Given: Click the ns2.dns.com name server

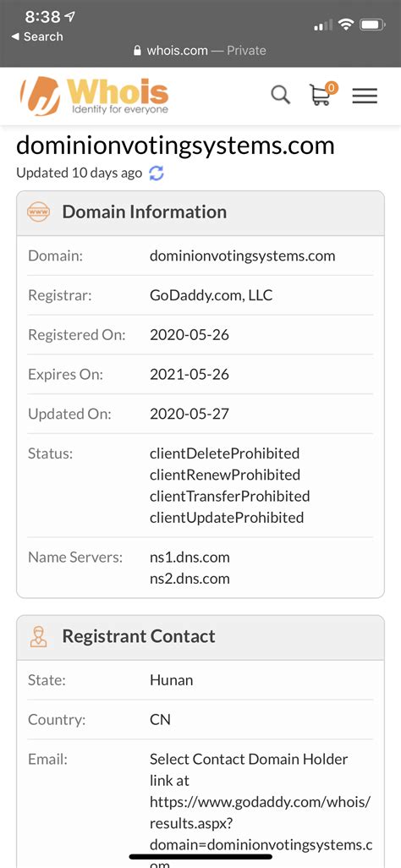Looking at the screenshot, I should pyautogui.click(x=190, y=579).
